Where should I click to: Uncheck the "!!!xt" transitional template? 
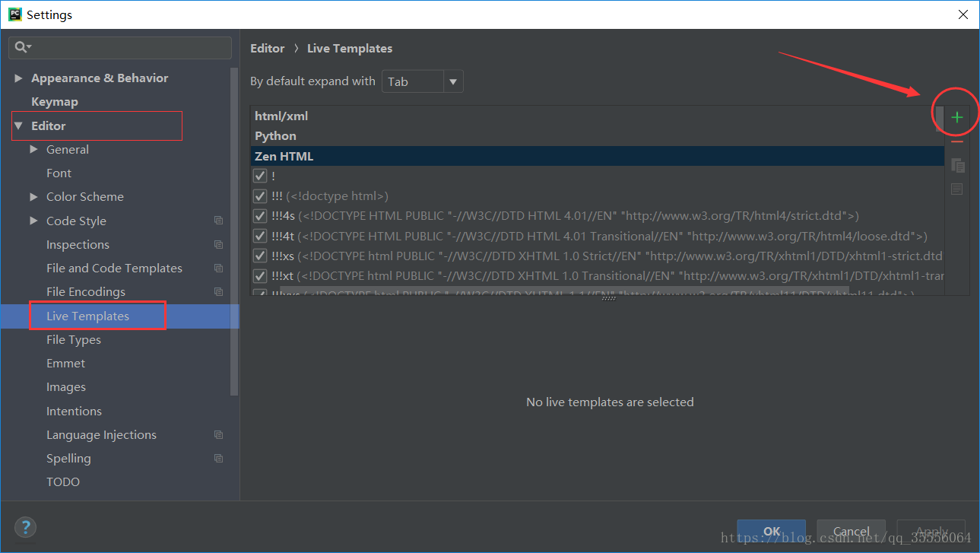(x=260, y=275)
